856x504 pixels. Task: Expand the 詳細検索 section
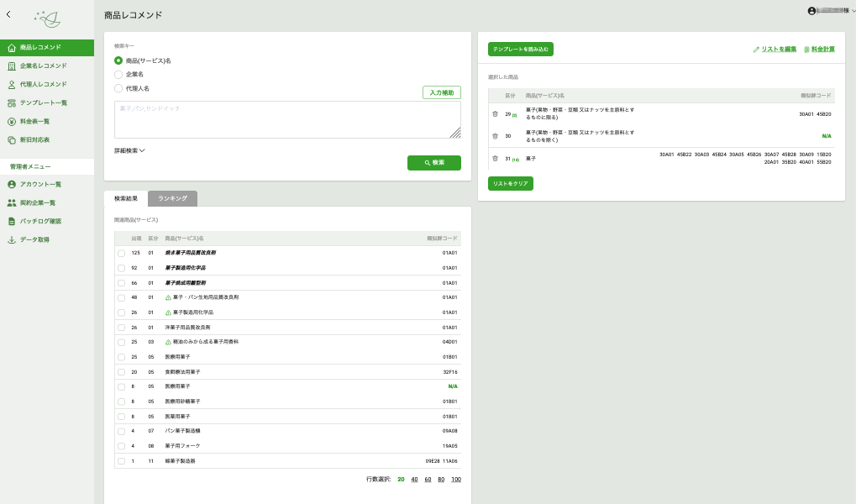click(130, 151)
